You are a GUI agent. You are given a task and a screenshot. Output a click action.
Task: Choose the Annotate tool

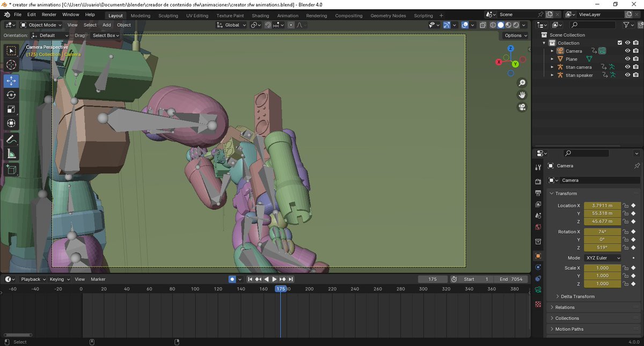tap(11, 139)
